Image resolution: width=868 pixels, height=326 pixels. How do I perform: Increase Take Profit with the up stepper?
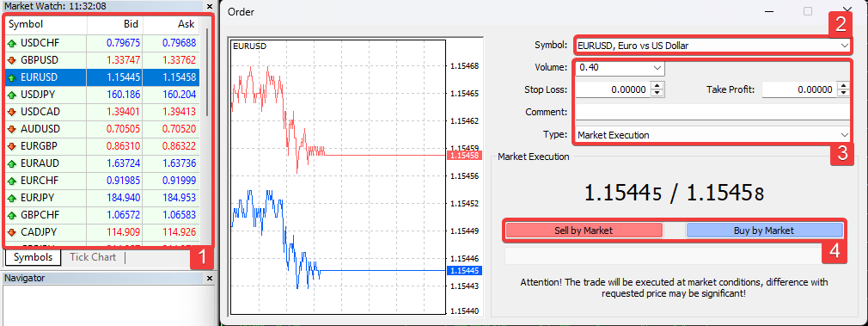(843, 86)
